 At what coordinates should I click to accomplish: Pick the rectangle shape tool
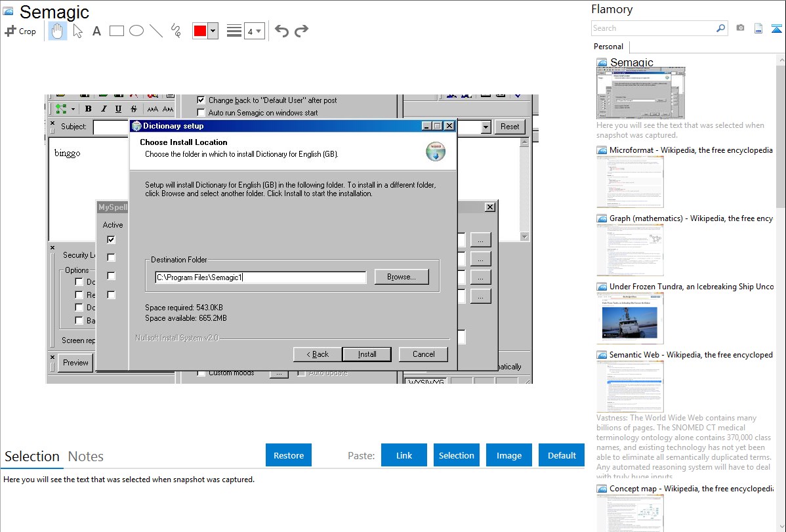pos(116,31)
